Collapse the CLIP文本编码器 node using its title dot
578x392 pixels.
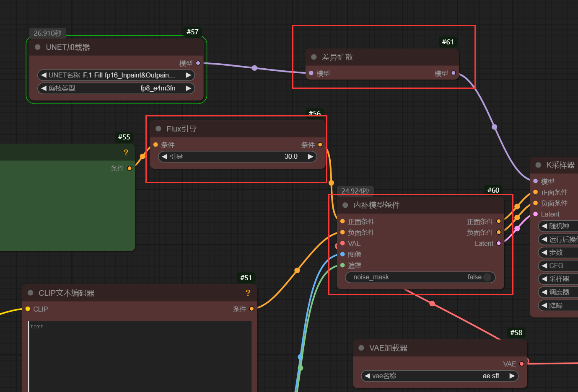point(30,293)
